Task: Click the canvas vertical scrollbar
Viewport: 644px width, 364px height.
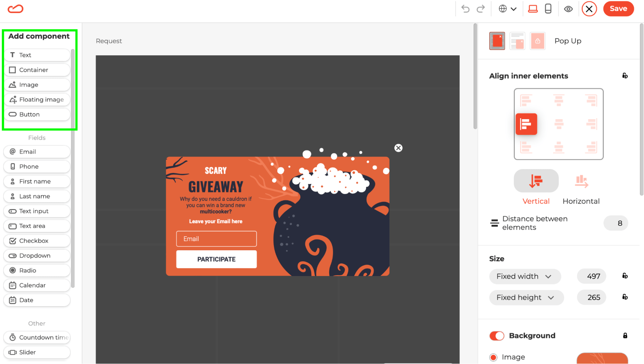Action: 475,76
